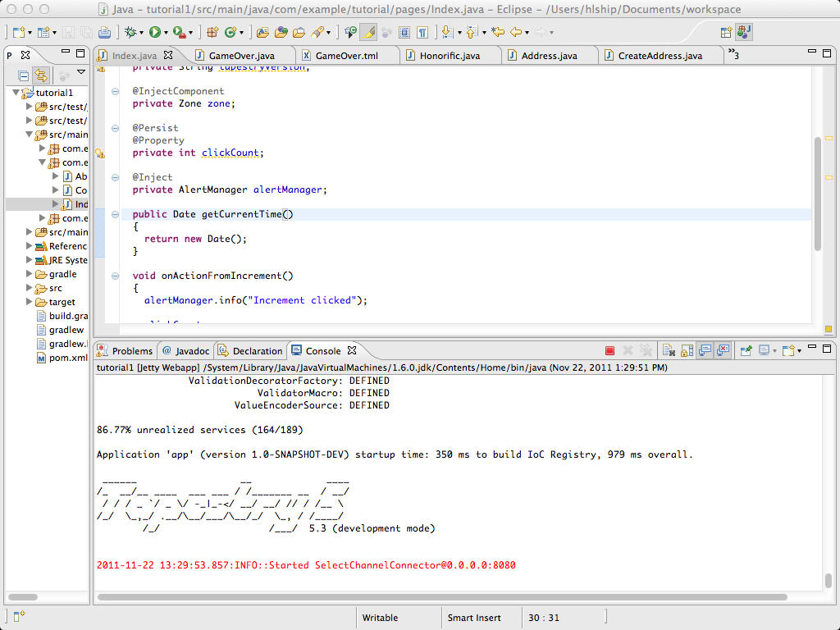Click the Clear Console icon

click(x=669, y=351)
